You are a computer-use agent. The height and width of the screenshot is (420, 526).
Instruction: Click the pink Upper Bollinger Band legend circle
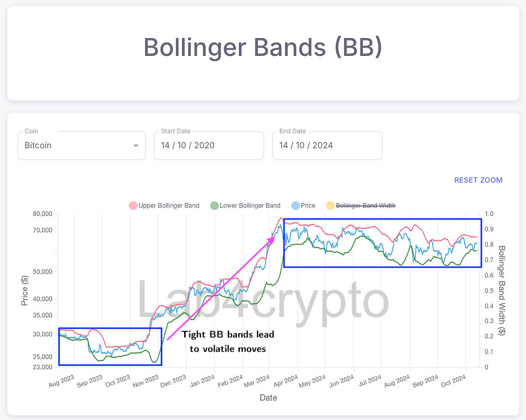pos(133,206)
